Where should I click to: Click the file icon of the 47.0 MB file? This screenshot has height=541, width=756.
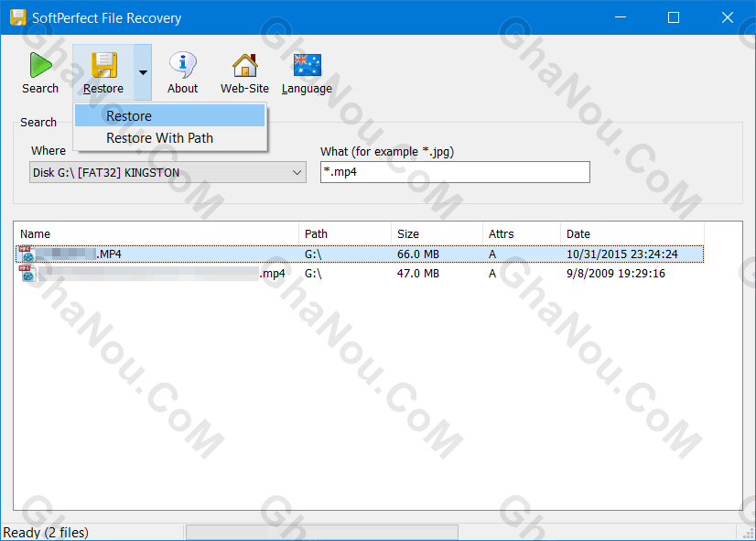tap(27, 274)
